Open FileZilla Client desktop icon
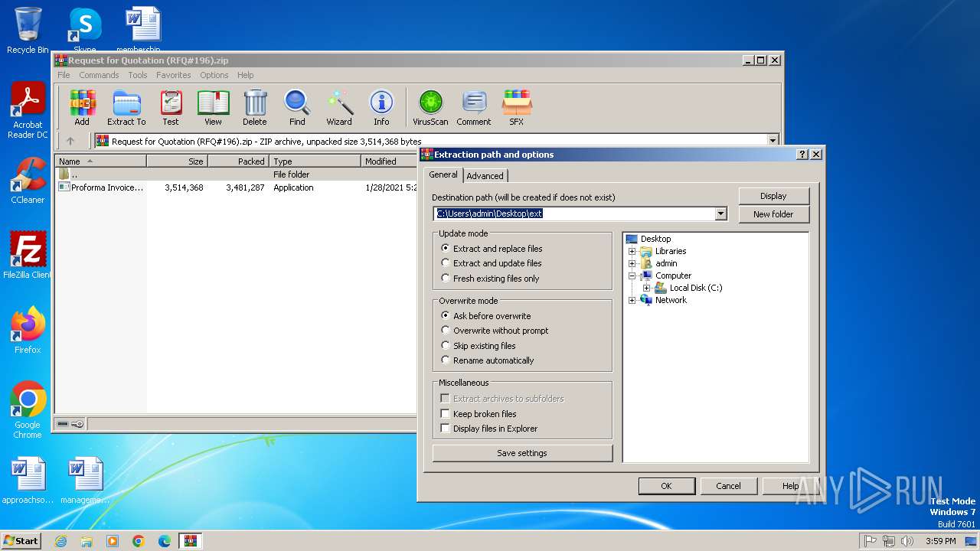Image resolution: width=980 pixels, height=551 pixels. pos(28,255)
